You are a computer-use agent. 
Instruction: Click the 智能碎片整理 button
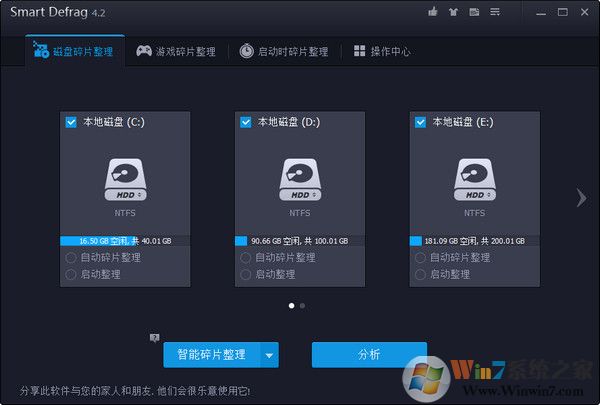pyautogui.click(x=212, y=355)
